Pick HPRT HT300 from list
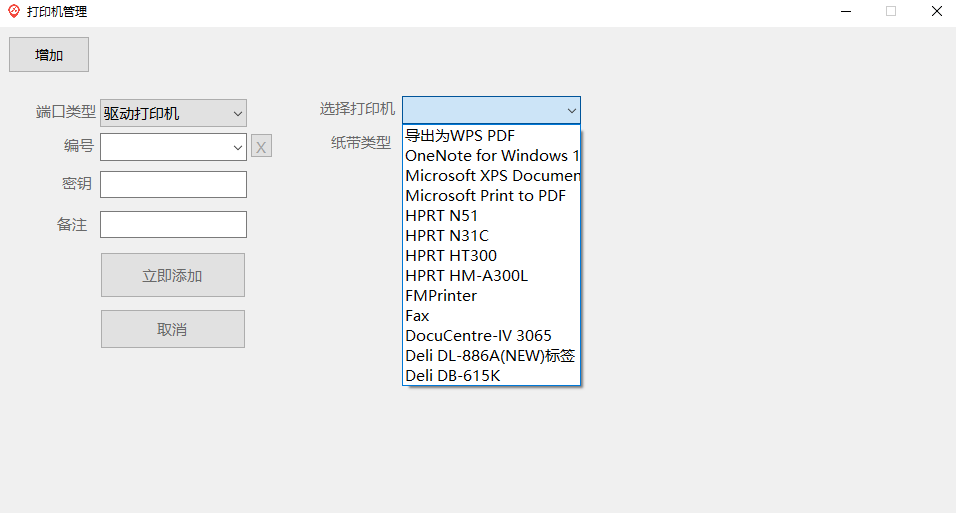Viewport: 956px width, 513px height. point(491,256)
